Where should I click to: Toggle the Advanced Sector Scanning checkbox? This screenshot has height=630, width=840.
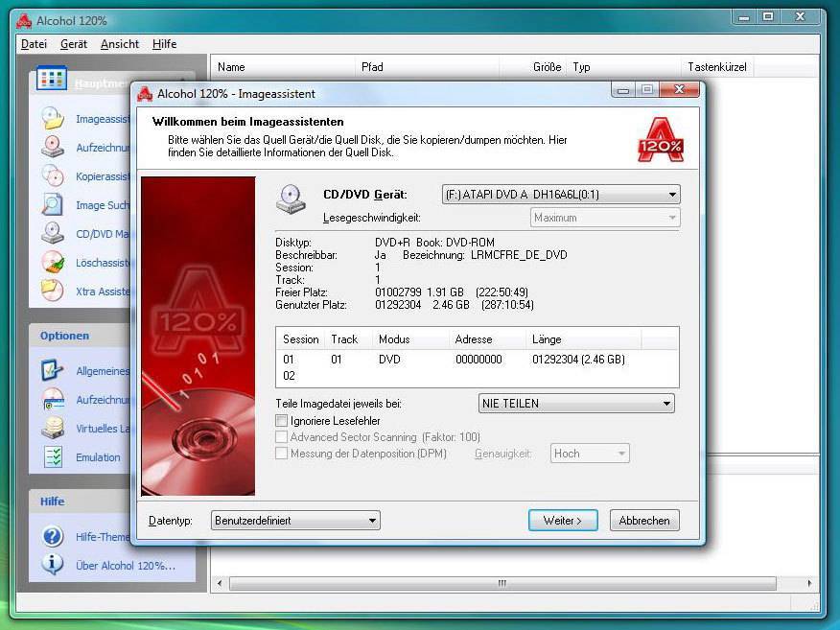(x=281, y=437)
